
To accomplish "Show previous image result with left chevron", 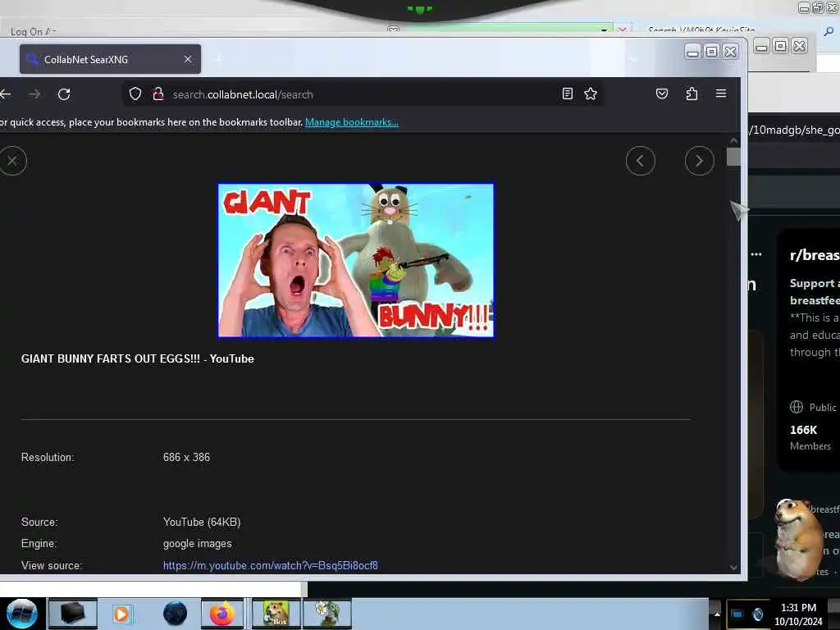I will click(x=640, y=161).
